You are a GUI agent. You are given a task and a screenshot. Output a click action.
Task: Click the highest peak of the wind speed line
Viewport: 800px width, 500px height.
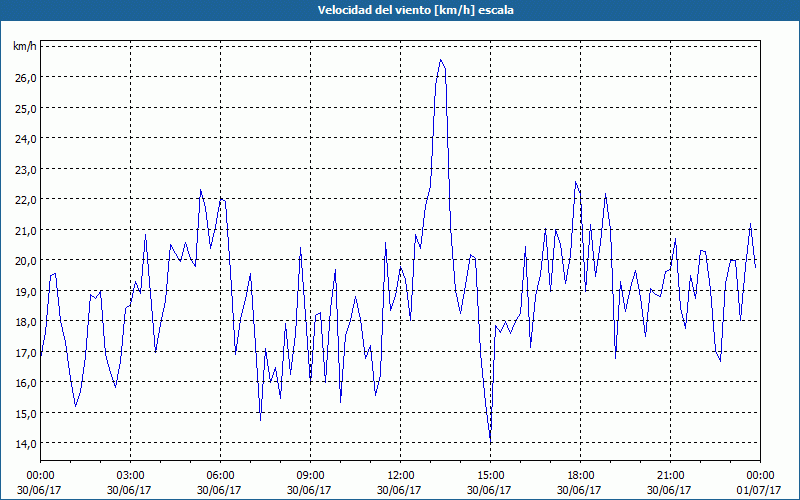[x=441, y=60]
